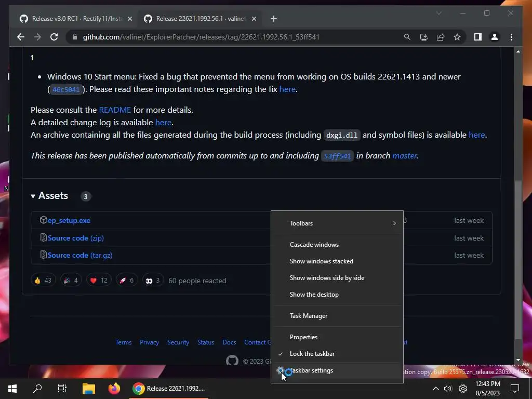532x399 pixels.
Task: Open a new tab with the plus button
Action: [x=274, y=19]
